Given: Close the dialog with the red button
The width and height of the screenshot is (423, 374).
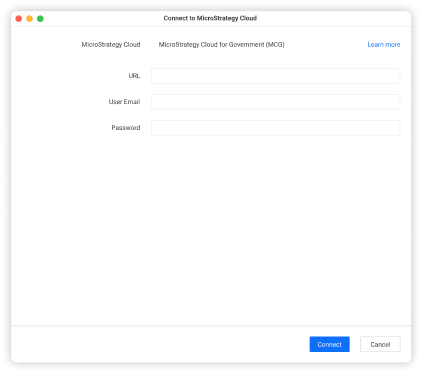Looking at the screenshot, I should [x=19, y=19].
